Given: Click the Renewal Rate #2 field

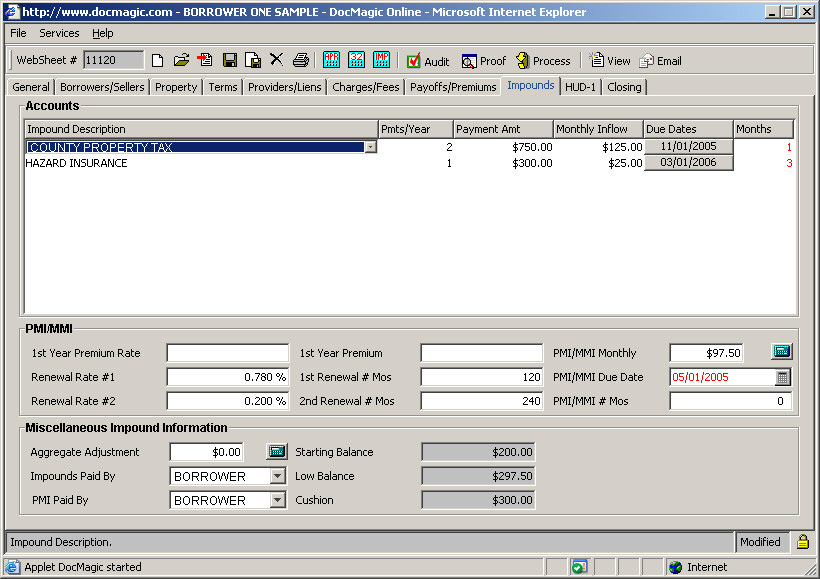Looking at the screenshot, I should [227, 401].
